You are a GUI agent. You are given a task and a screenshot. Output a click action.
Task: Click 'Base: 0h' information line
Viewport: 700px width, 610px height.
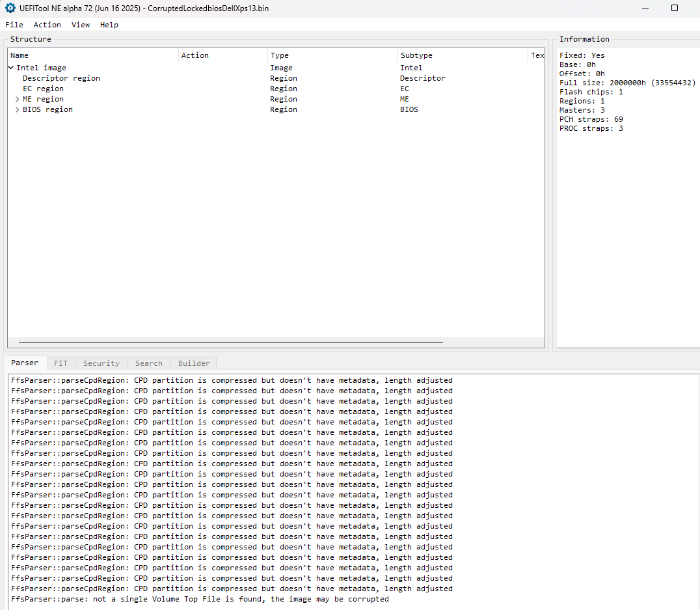(578, 65)
